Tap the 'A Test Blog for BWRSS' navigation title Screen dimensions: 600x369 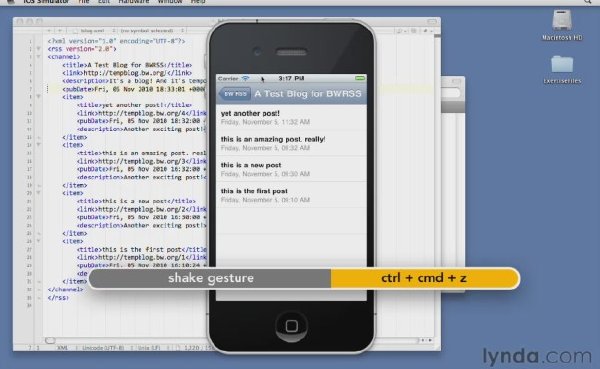(x=308, y=94)
